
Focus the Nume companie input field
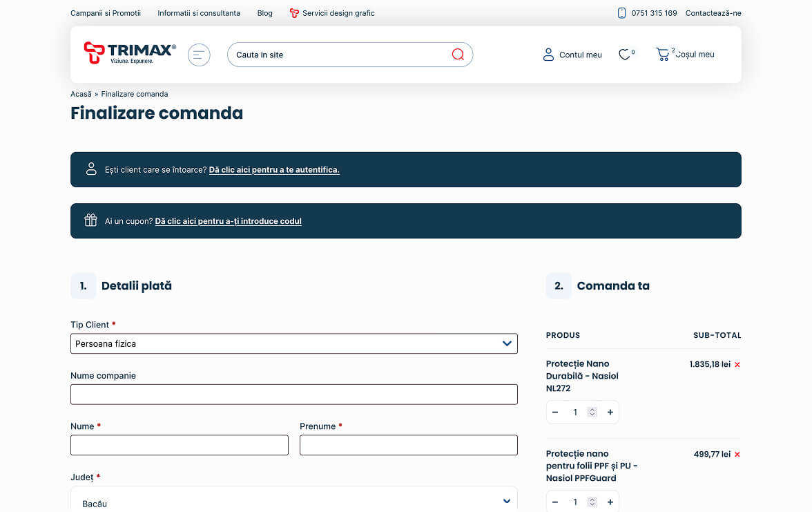pos(293,395)
